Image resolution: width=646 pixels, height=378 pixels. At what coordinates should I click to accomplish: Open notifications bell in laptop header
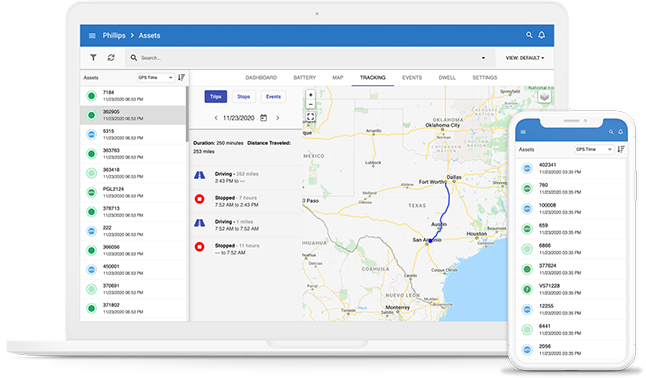coord(542,35)
